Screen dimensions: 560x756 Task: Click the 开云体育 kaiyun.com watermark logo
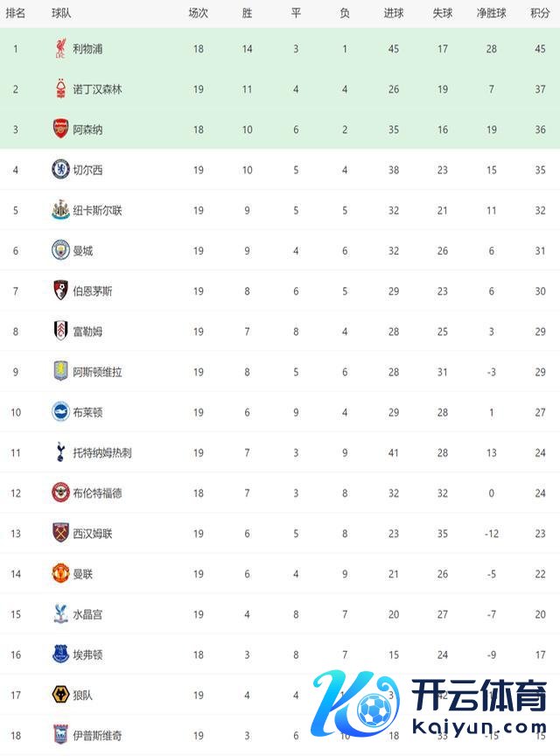pos(437,709)
